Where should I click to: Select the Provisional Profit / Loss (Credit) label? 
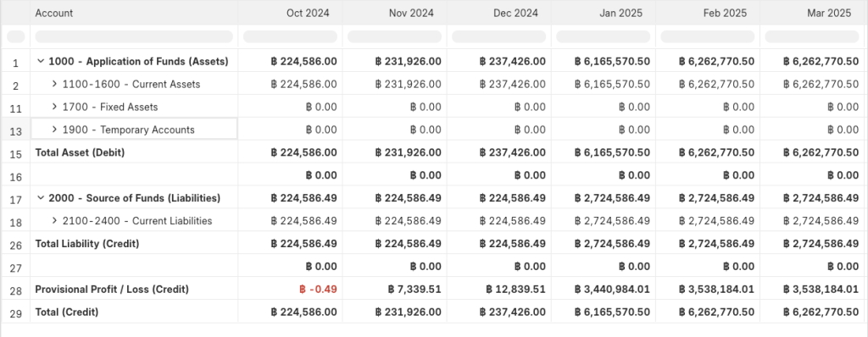click(x=112, y=290)
